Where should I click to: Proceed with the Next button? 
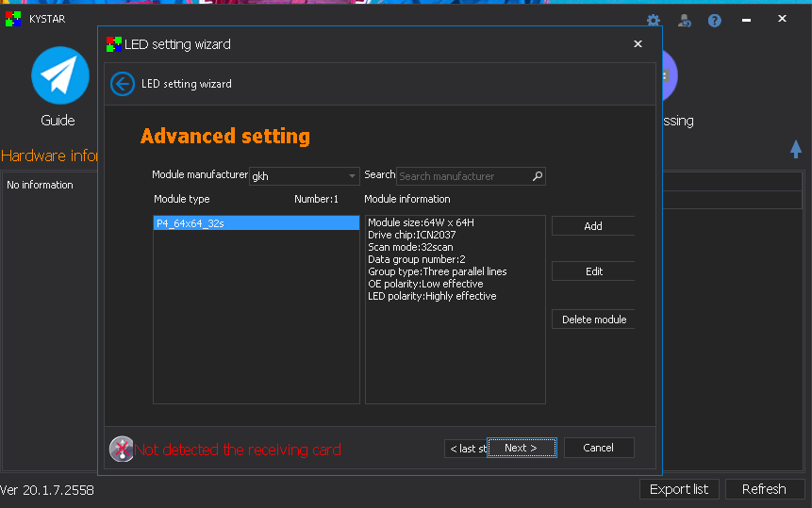(522, 448)
